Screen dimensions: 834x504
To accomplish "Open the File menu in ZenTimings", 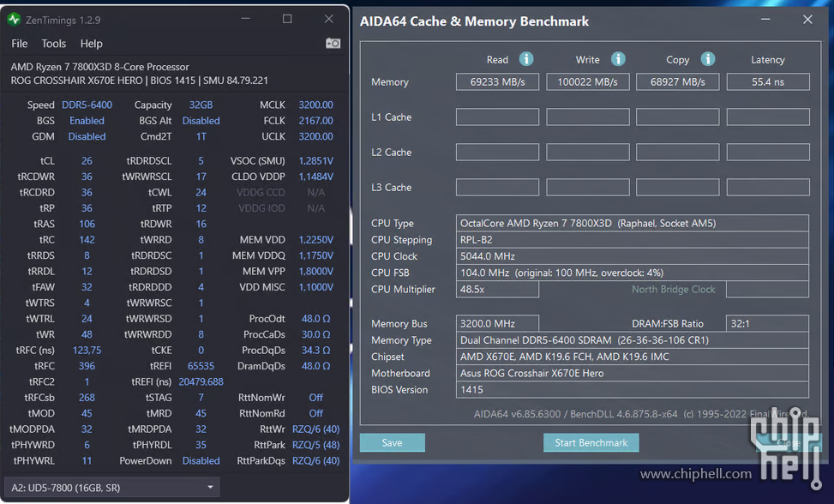I will pyautogui.click(x=20, y=44).
